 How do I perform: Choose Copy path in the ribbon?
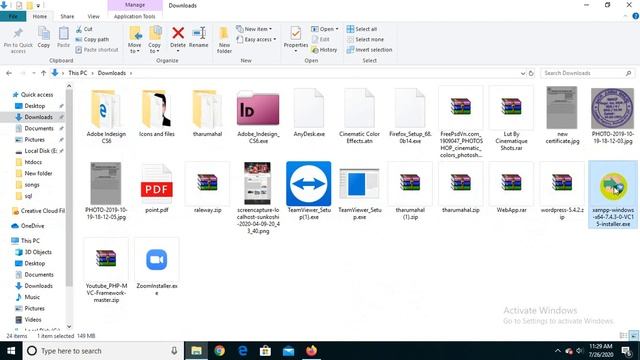coord(92,39)
